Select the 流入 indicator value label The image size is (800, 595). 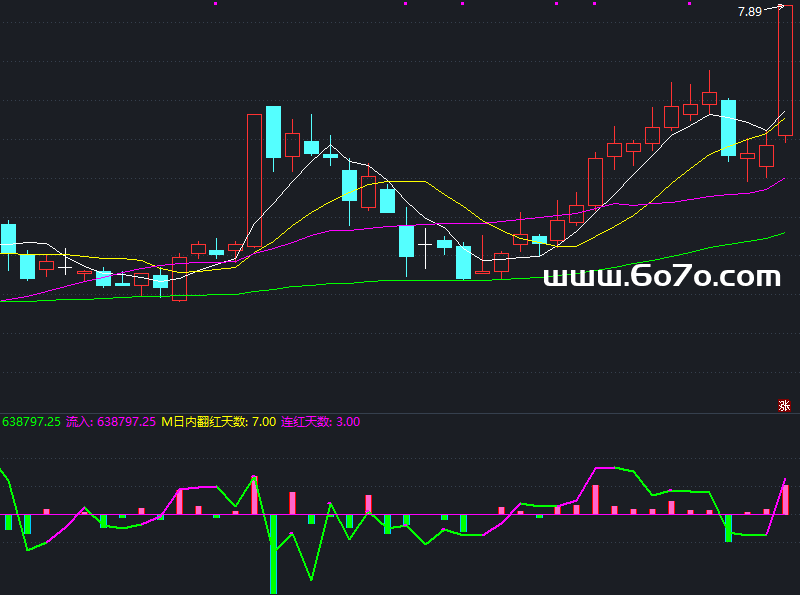tap(110, 422)
